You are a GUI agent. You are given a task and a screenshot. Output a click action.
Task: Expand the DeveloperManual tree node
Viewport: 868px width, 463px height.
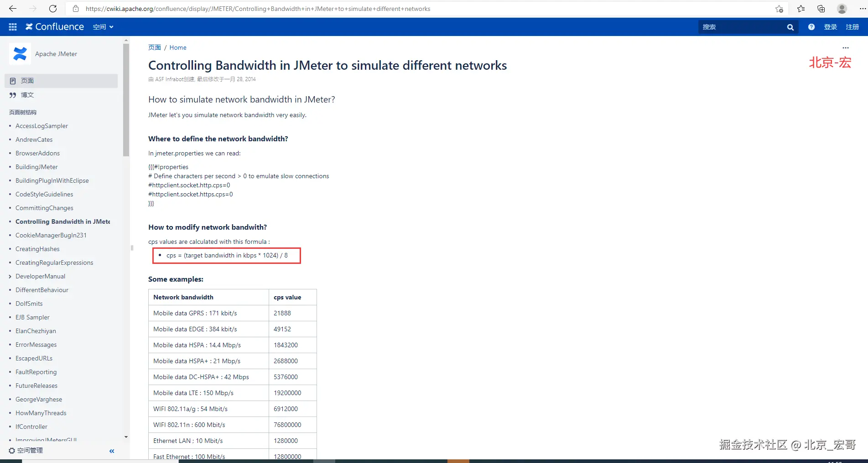(x=10, y=277)
